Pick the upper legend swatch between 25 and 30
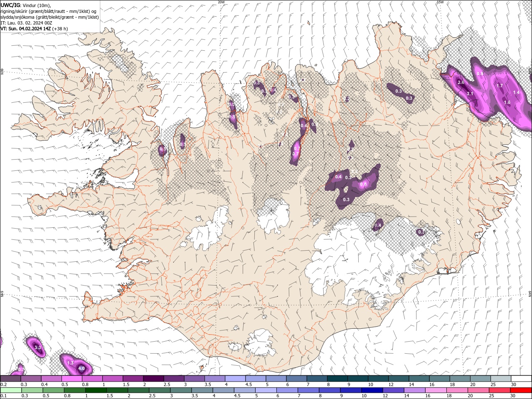Viewport: 532px width, 399px height. [501, 378]
